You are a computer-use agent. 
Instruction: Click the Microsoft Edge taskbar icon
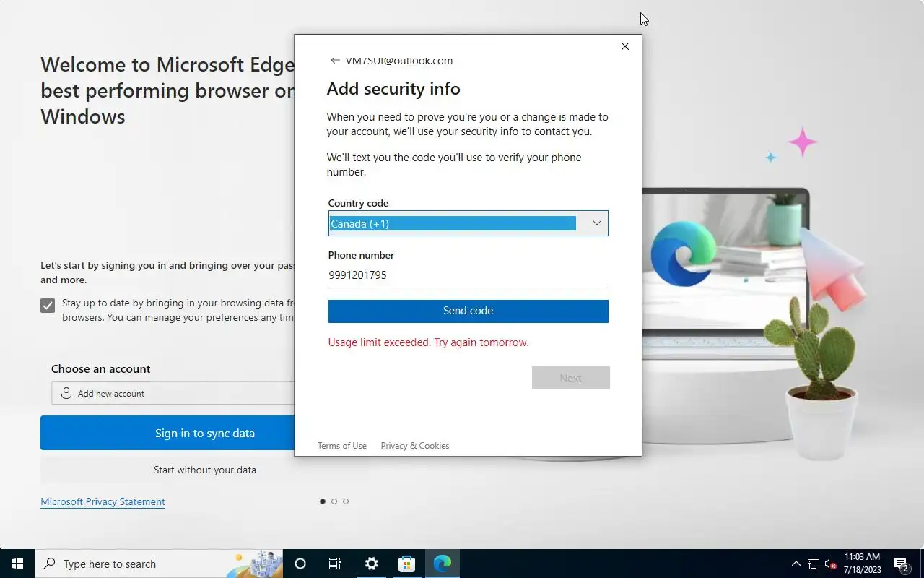pyautogui.click(x=443, y=564)
